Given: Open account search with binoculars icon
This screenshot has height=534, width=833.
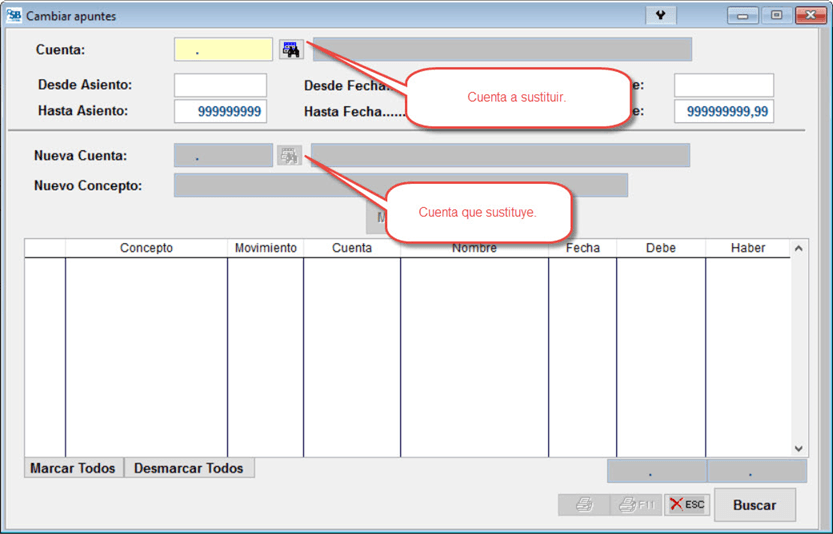Looking at the screenshot, I should tap(290, 50).
